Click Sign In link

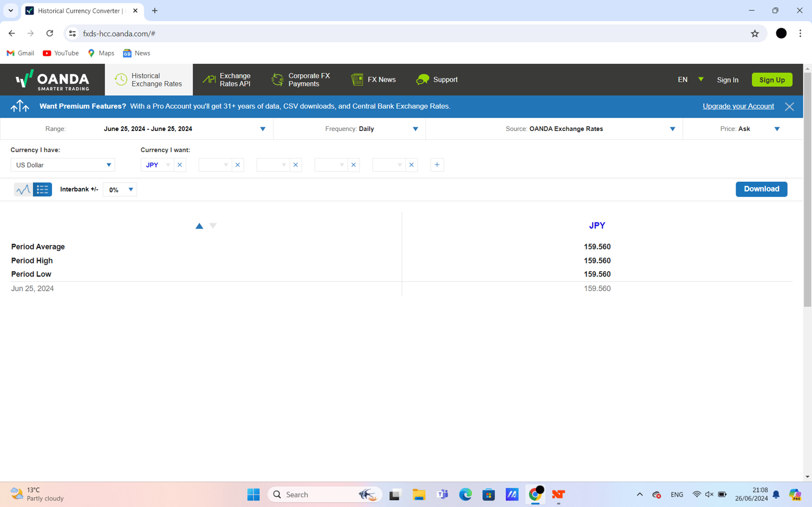[728, 80]
